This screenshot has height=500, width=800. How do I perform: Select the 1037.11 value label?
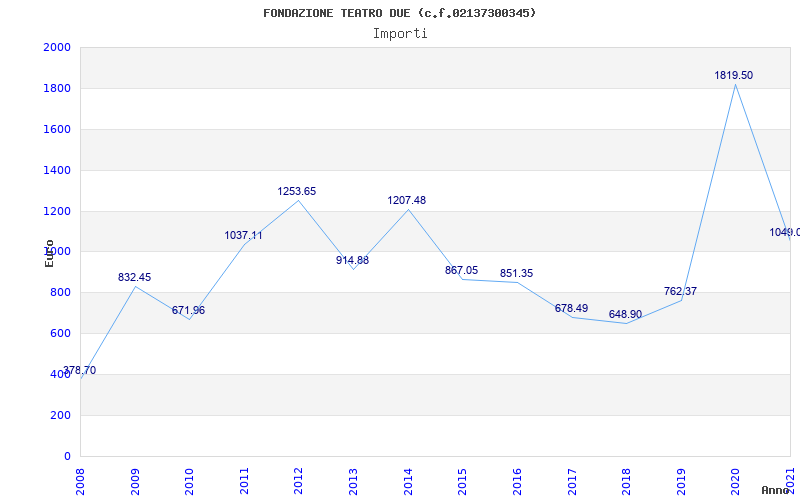[243, 236]
